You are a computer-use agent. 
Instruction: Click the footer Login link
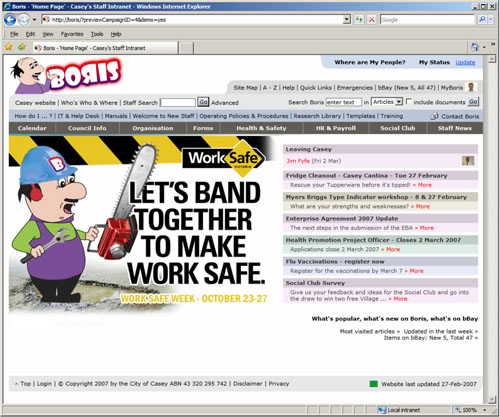coord(44,384)
